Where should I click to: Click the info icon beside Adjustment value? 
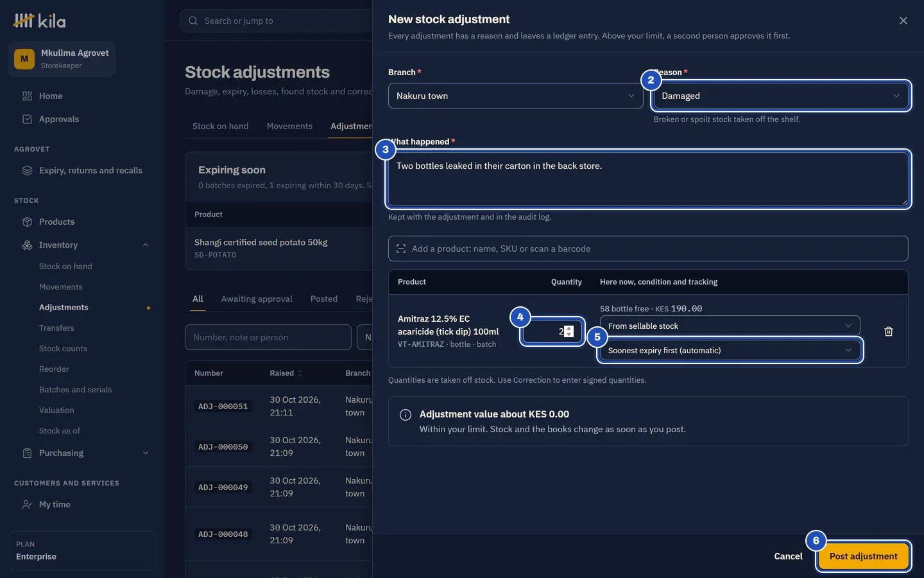pyautogui.click(x=406, y=415)
